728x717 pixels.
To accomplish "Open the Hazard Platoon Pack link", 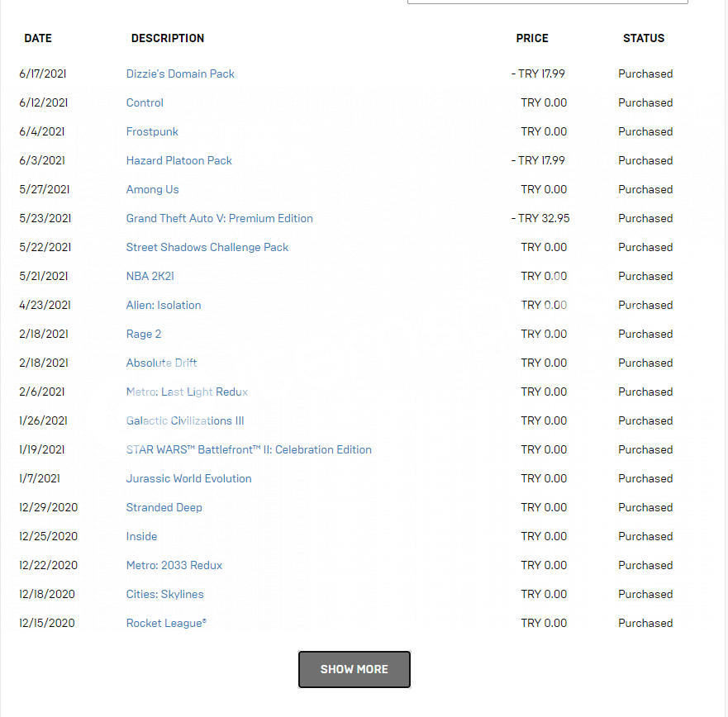I will [178, 160].
